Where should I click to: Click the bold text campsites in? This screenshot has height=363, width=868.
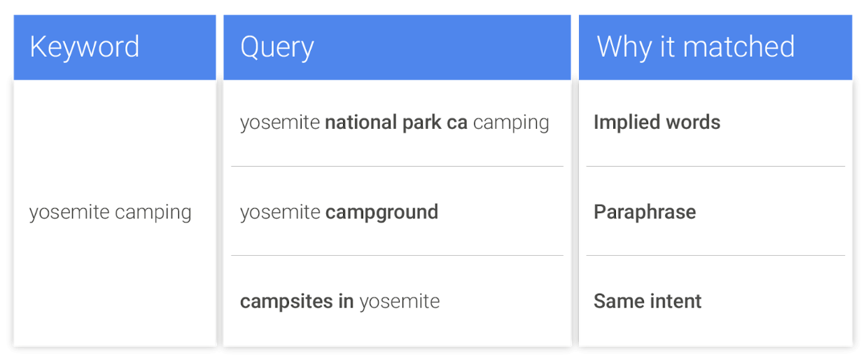(297, 302)
